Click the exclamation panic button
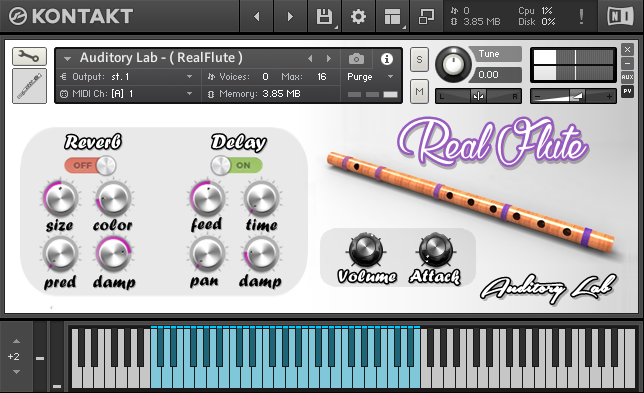This screenshot has width=644, height=393. pyautogui.click(x=581, y=17)
